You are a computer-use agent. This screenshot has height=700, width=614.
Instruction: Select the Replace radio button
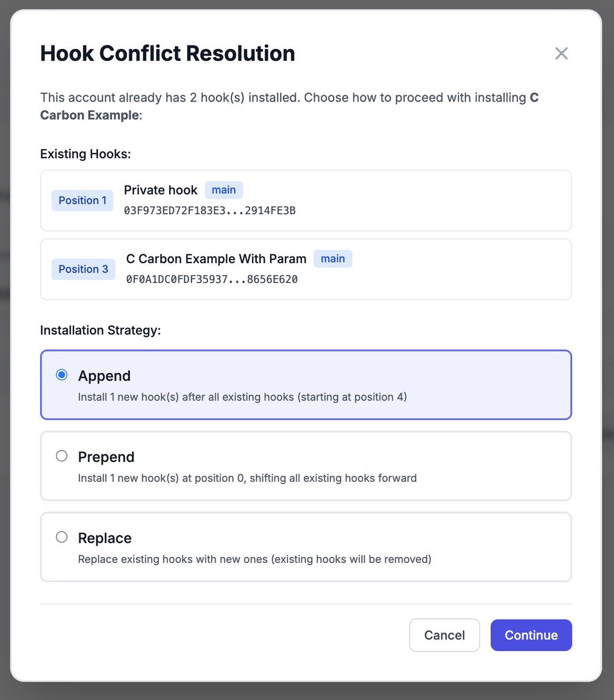61,537
